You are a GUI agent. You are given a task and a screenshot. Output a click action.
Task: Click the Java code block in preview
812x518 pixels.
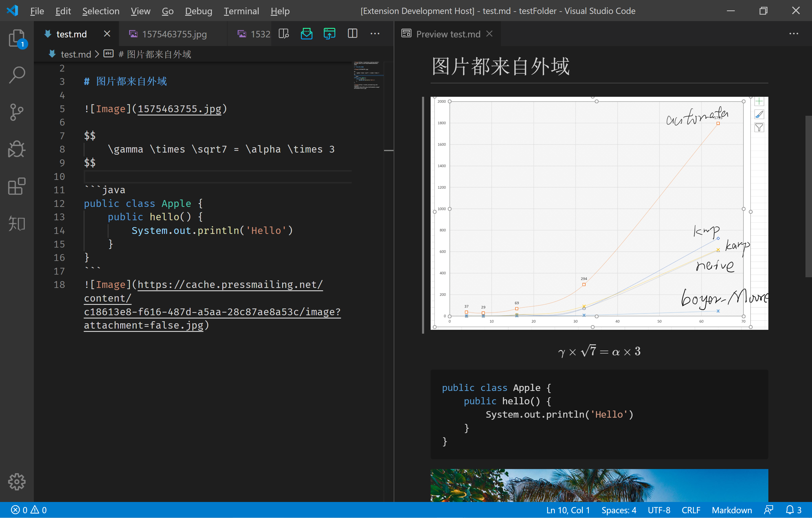point(599,414)
